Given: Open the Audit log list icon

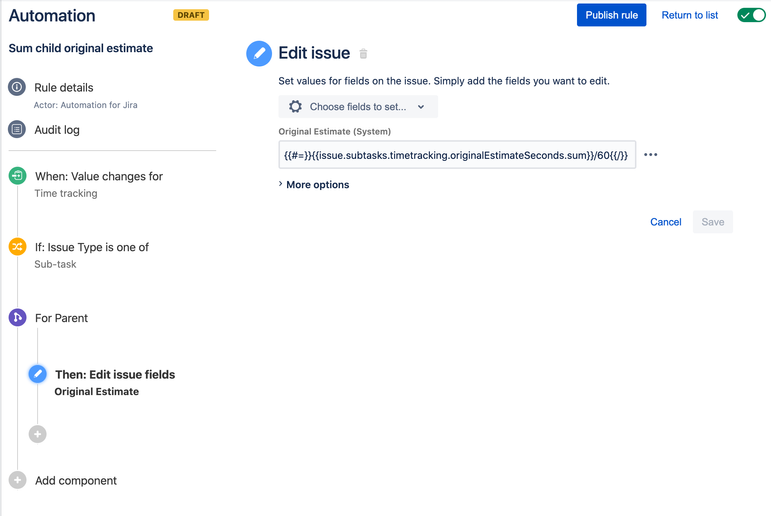Looking at the screenshot, I should (x=17, y=129).
